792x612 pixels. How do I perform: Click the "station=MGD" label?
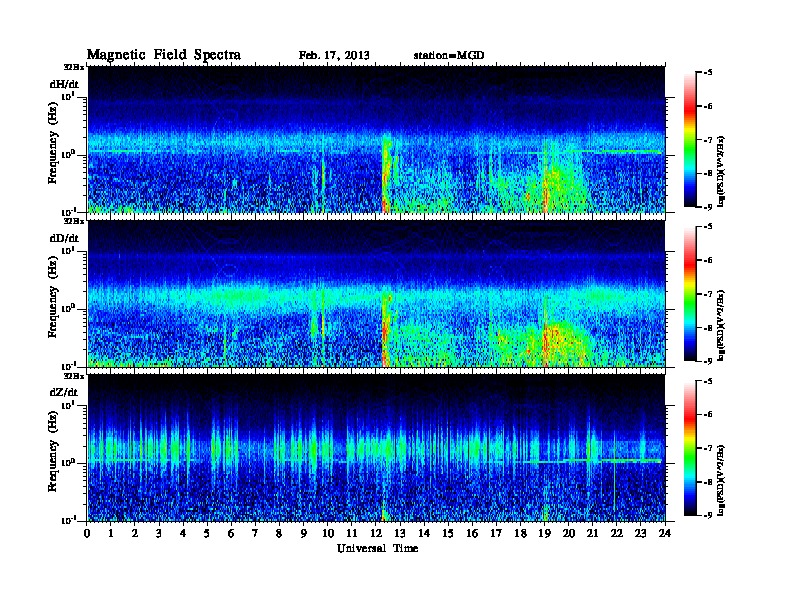pos(449,56)
